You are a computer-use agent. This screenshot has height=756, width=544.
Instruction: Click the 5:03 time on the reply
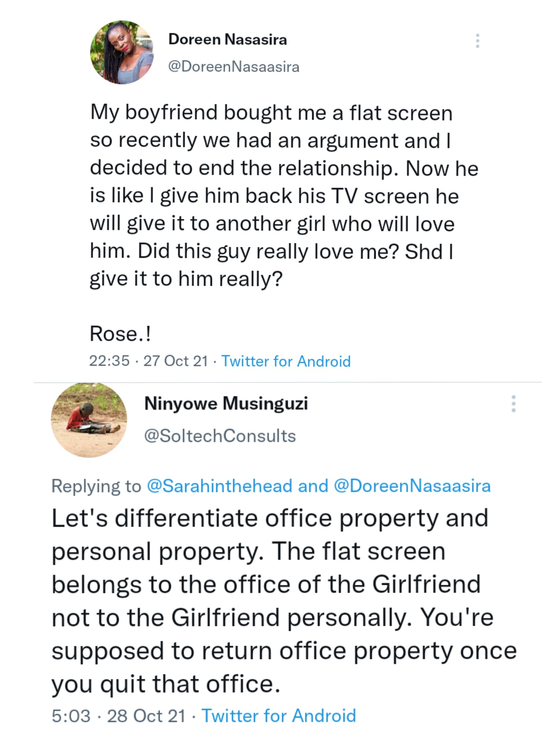pos(71,716)
